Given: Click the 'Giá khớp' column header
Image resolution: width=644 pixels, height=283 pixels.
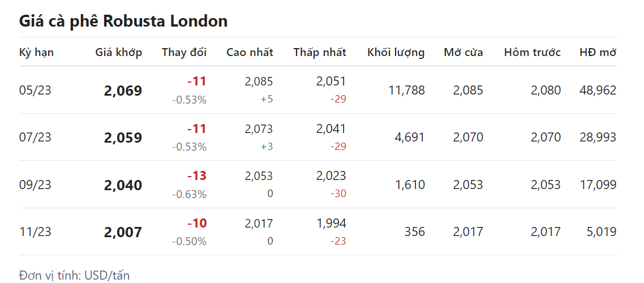Looking at the screenshot, I should pos(119,53).
